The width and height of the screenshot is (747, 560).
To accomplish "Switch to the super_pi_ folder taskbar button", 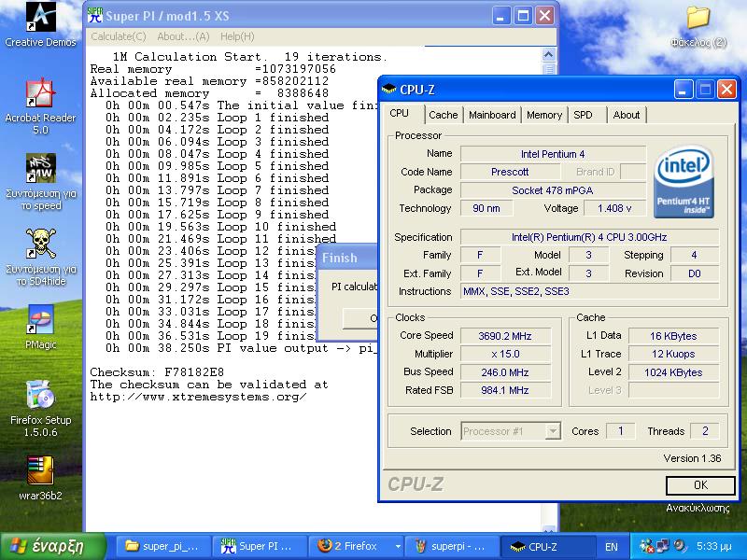I will pyautogui.click(x=162, y=546).
